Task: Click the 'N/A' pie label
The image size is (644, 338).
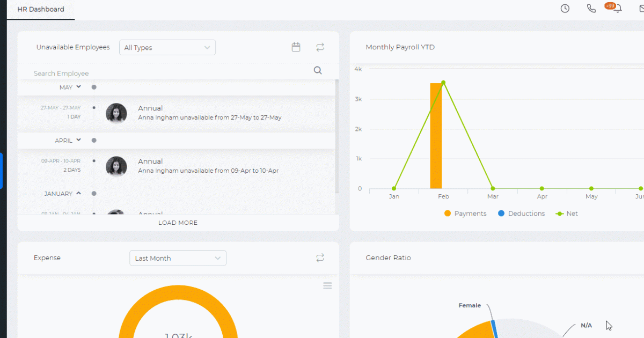Action: point(586,326)
